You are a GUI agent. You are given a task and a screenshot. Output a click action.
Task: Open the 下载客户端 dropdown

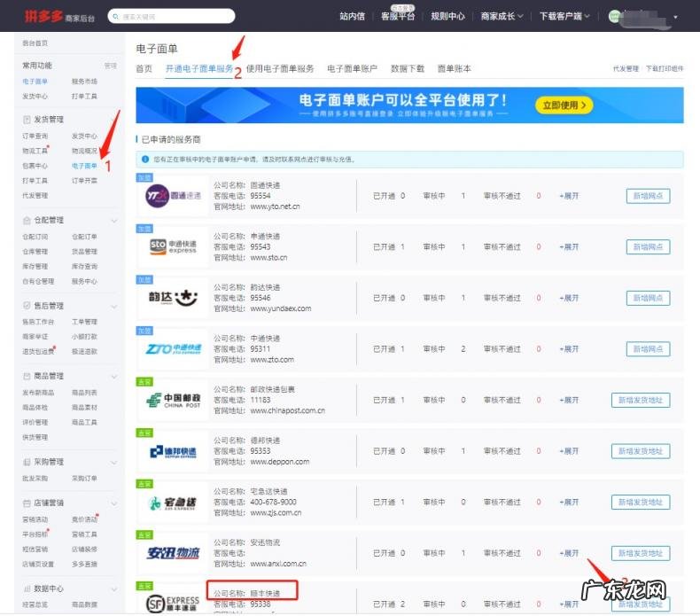567,16
